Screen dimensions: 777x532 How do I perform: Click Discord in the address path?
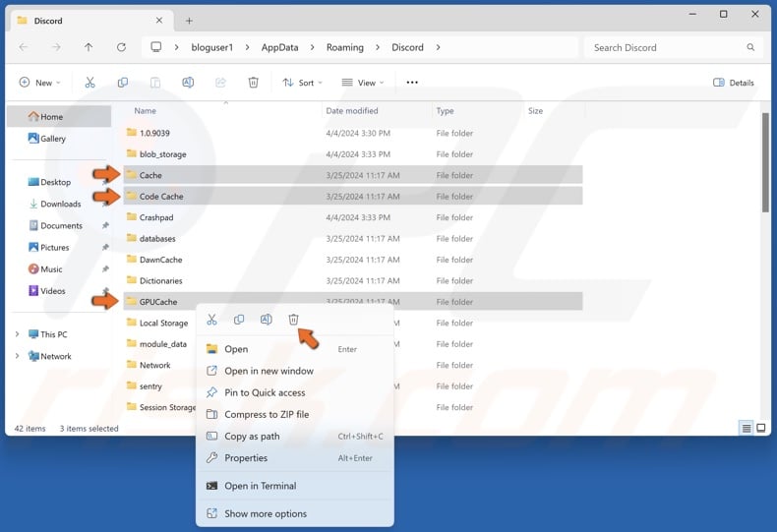[408, 47]
